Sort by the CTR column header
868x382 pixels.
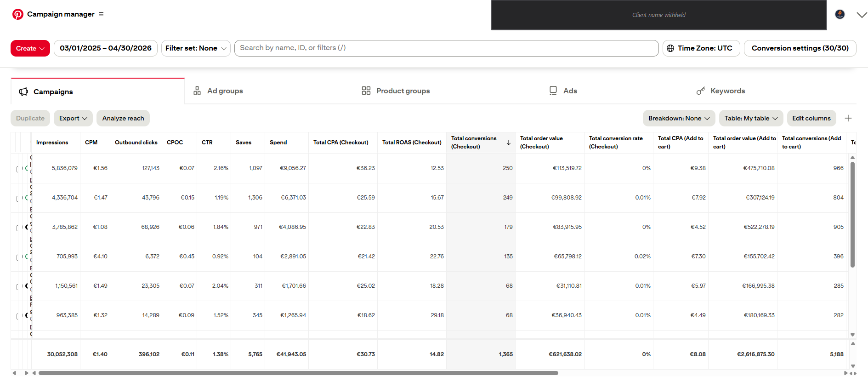coord(207,143)
